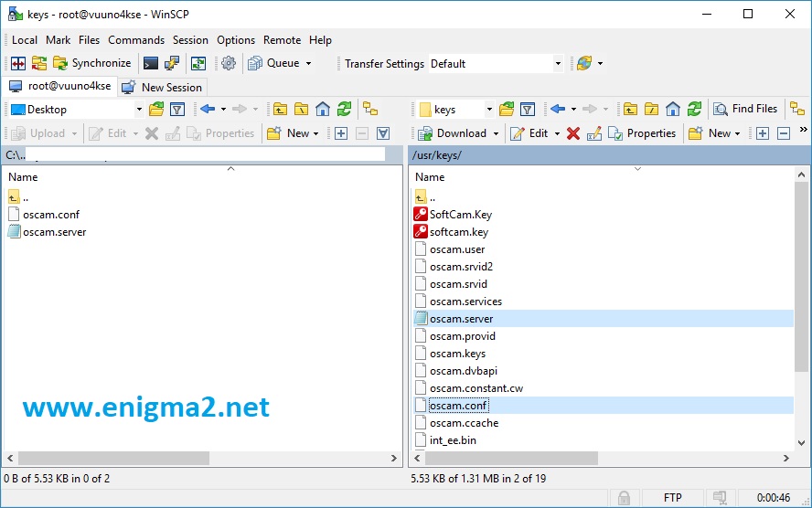Click the remote Rename icon
This screenshot has height=508, width=812.
coord(594,133)
